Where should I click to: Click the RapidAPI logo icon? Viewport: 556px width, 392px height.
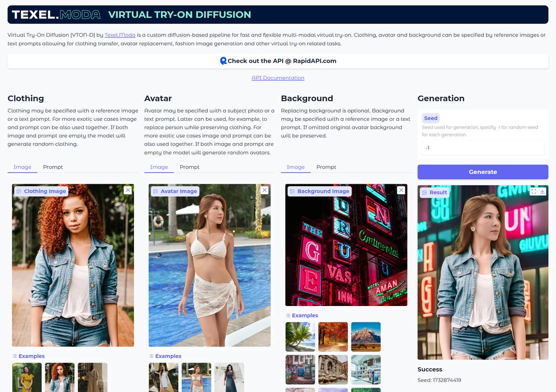click(x=223, y=61)
